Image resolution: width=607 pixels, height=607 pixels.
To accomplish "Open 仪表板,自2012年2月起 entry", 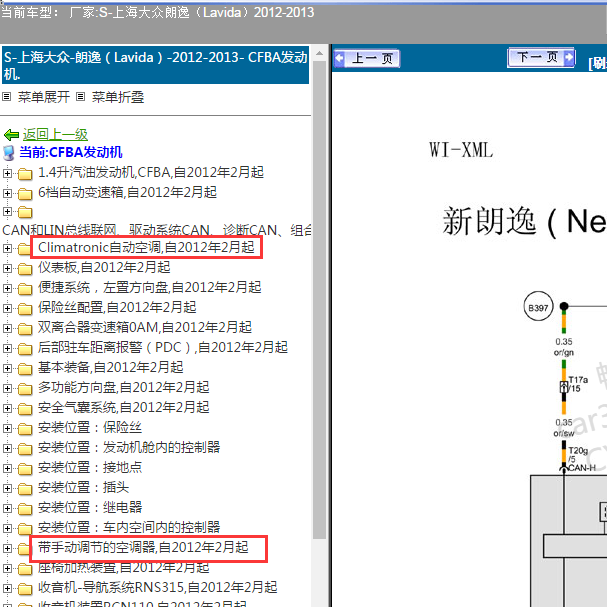I will 104,267.
